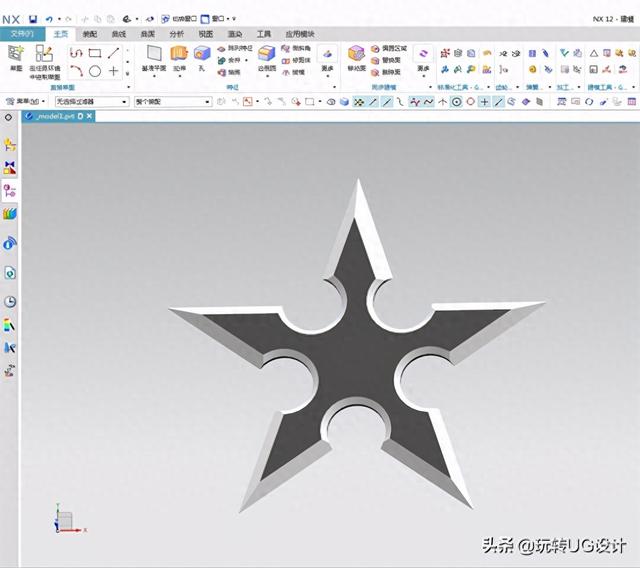Click the 基准平面 datum plane icon
Screen dimensions: 640x568
point(154,53)
